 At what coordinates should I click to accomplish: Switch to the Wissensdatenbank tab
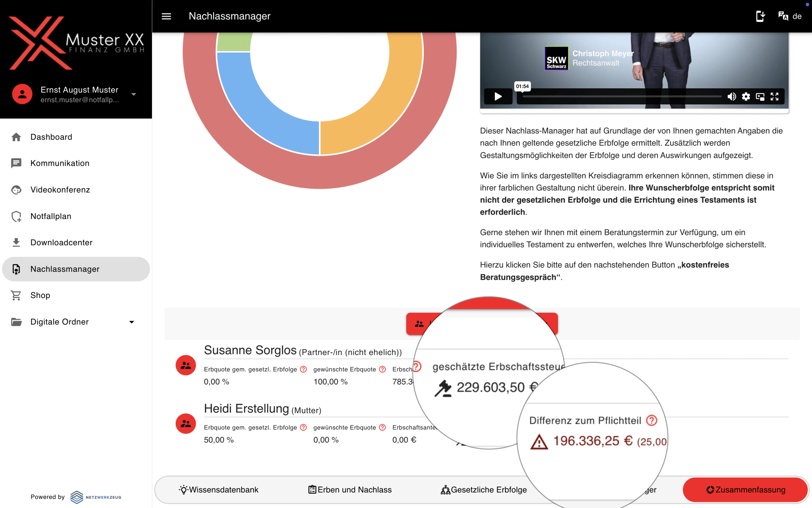coord(219,490)
